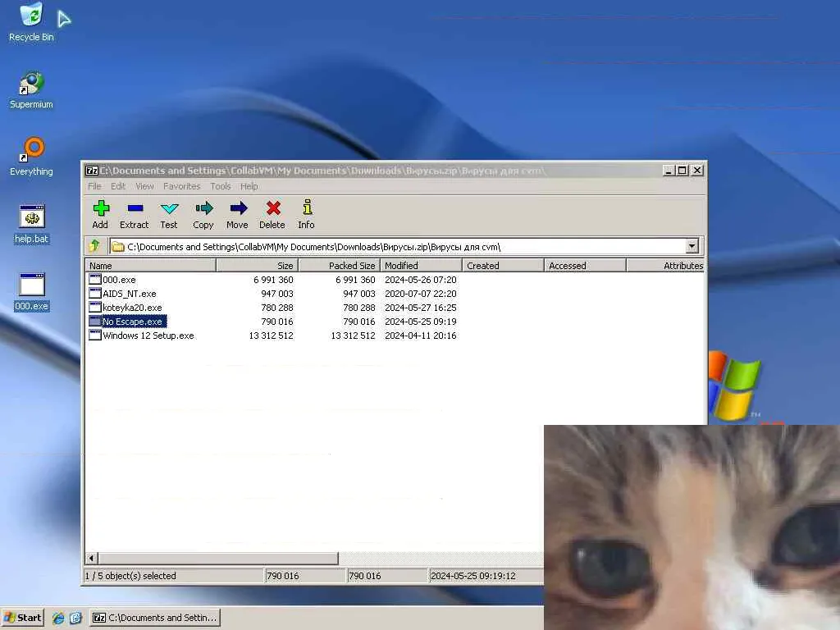This screenshot has width=840, height=630.
Task: Click the Start button
Action: click(x=23, y=618)
